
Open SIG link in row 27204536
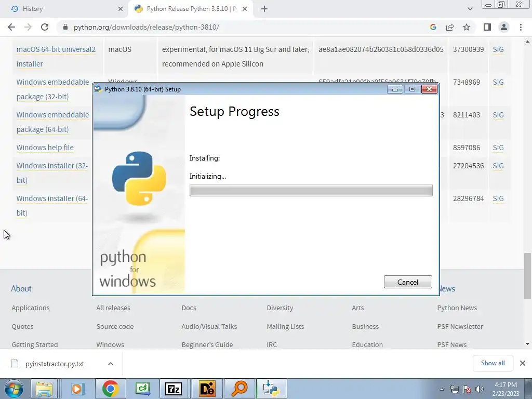(498, 166)
